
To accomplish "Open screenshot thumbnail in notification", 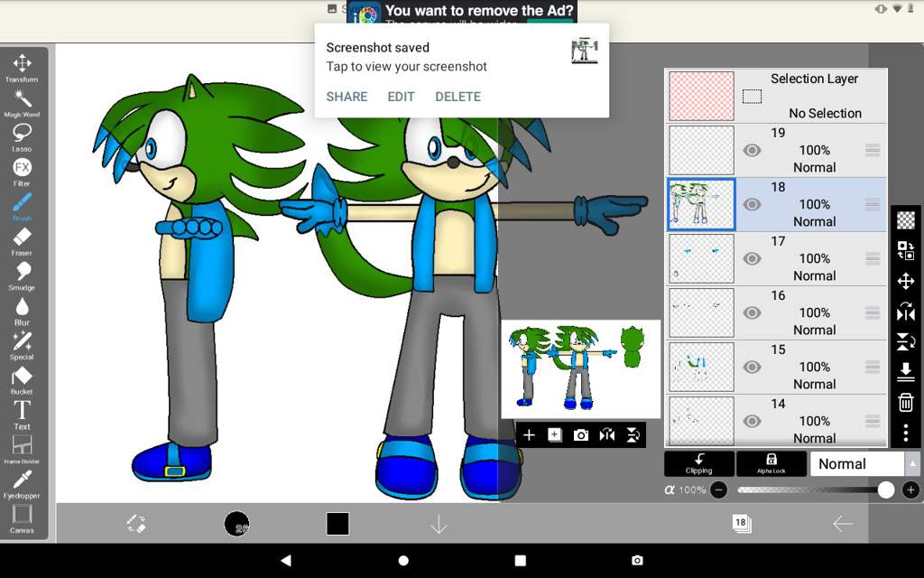I will pyautogui.click(x=585, y=51).
